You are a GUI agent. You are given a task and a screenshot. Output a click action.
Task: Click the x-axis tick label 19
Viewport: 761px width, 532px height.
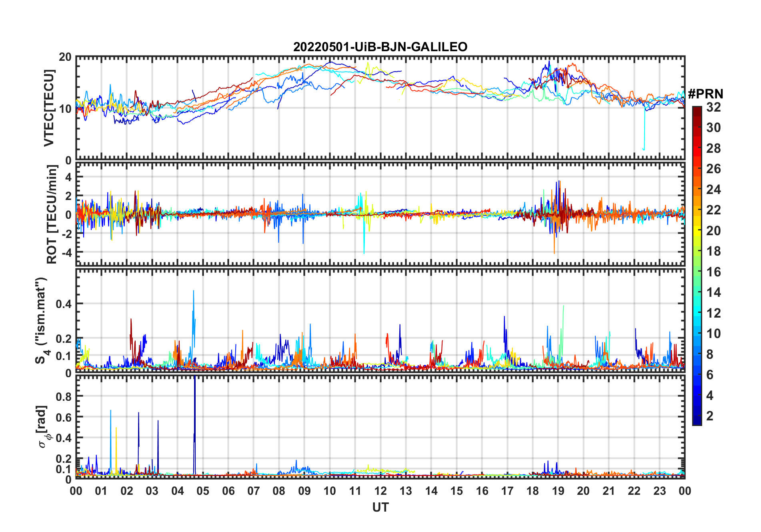tap(558, 491)
